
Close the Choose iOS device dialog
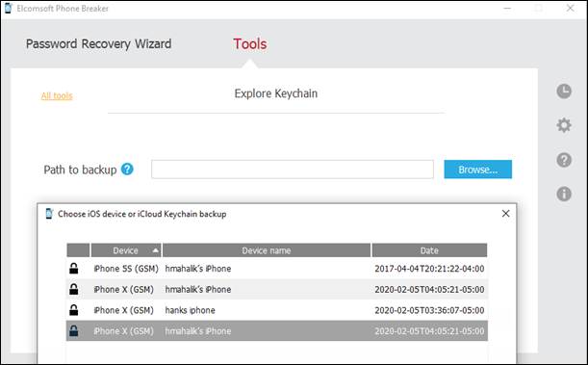coord(505,214)
